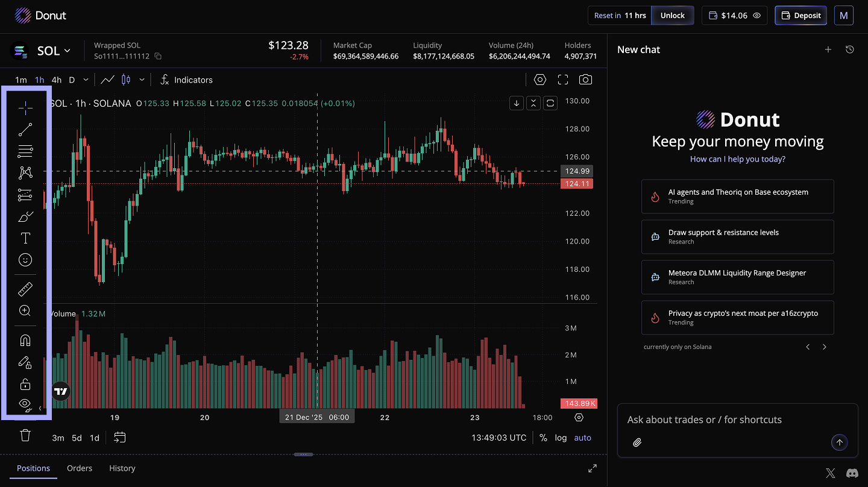Expand the chart style dropdown arrow
868x487 pixels.
click(142, 80)
